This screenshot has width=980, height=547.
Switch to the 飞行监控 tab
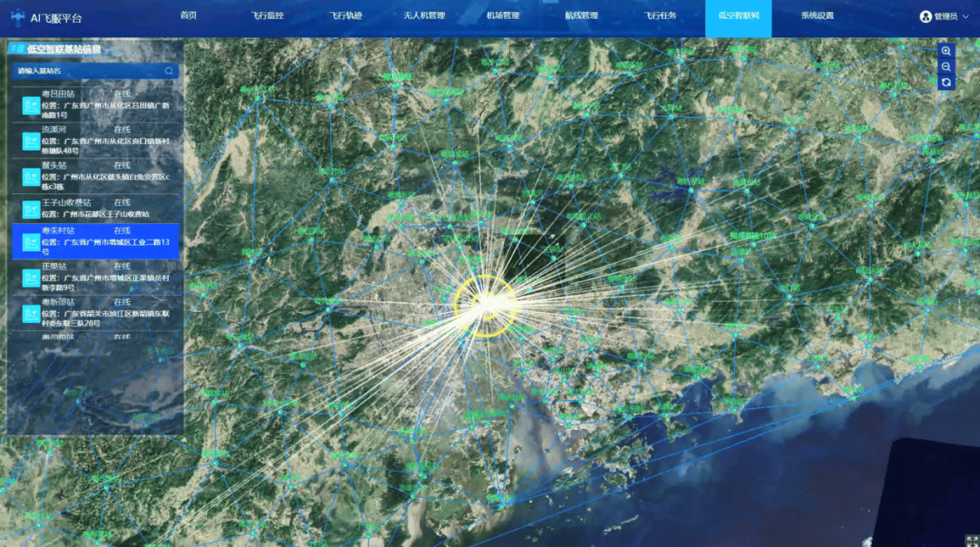pos(268,16)
